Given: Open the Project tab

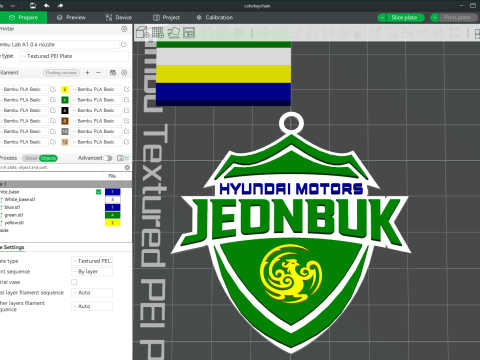Looking at the screenshot, I should [x=166, y=18].
